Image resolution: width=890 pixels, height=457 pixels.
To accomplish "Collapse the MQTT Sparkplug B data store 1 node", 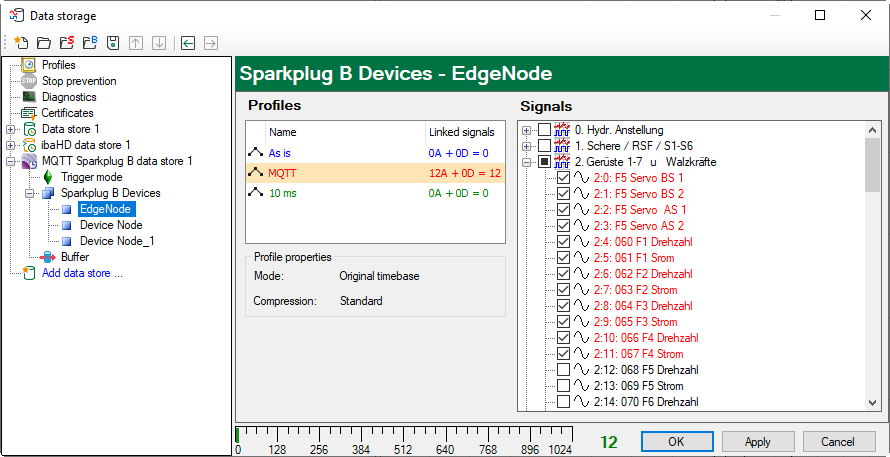I will point(11,161).
